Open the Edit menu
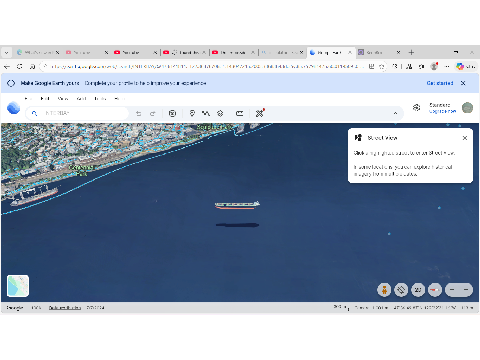The image size is (480, 360). pos(45,99)
